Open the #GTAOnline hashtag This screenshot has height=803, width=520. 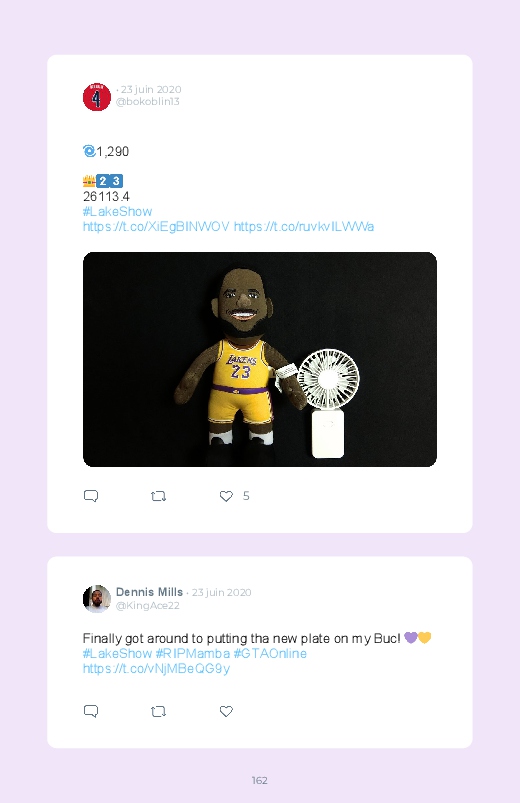tap(270, 653)
